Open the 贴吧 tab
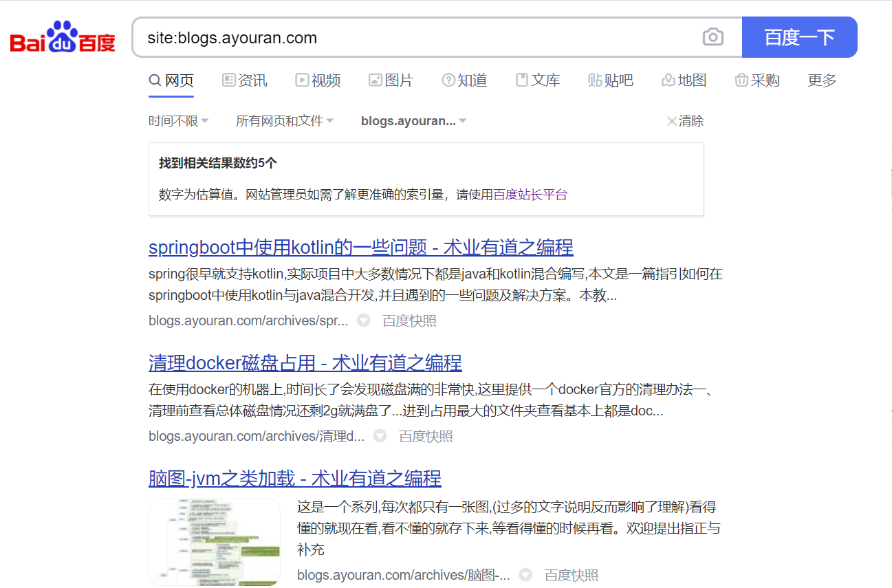This screenshot has height=588, width=892. tap(611, 80)
